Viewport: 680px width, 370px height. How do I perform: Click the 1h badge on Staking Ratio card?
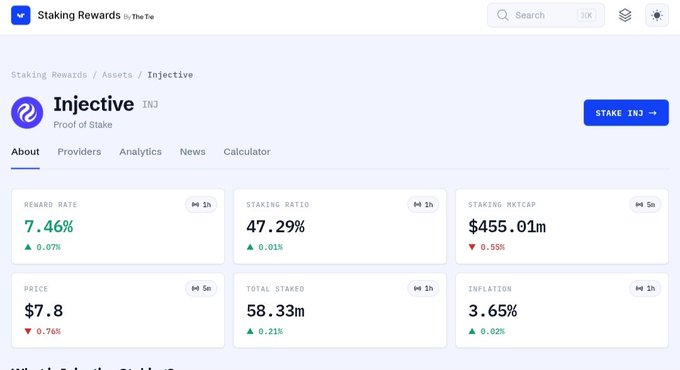coord(423,204)
